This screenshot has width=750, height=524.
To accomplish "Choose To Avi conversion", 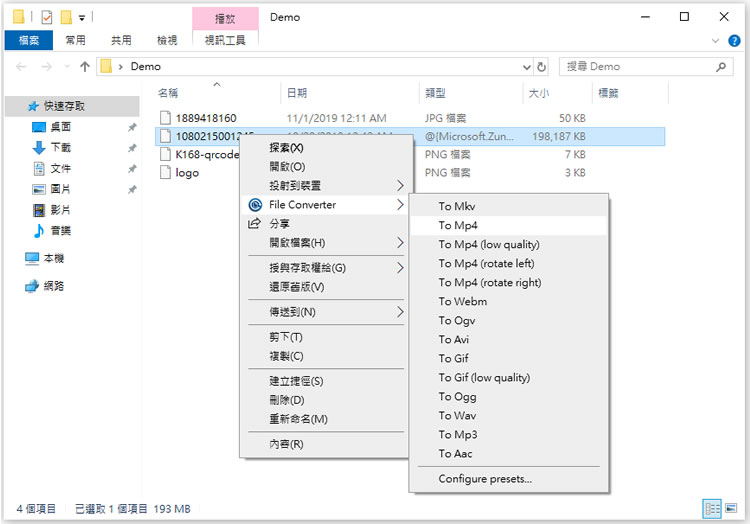I will (509, 339).
